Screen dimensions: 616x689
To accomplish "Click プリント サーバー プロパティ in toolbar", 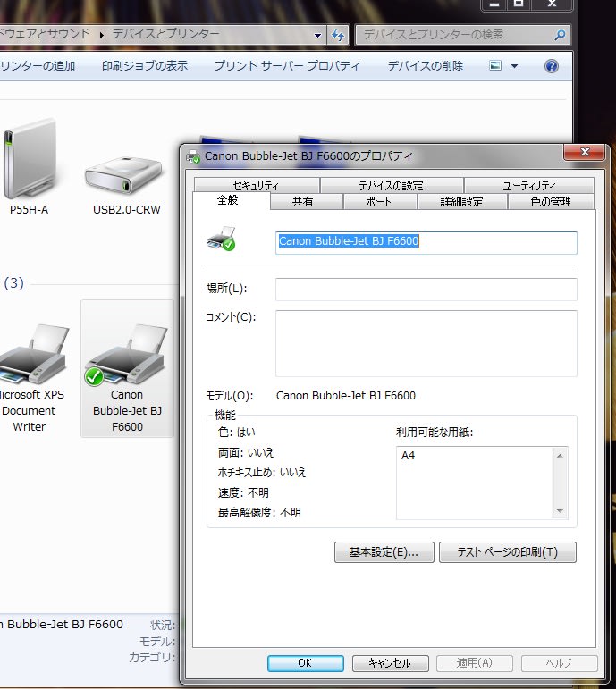I will point(287,66).
